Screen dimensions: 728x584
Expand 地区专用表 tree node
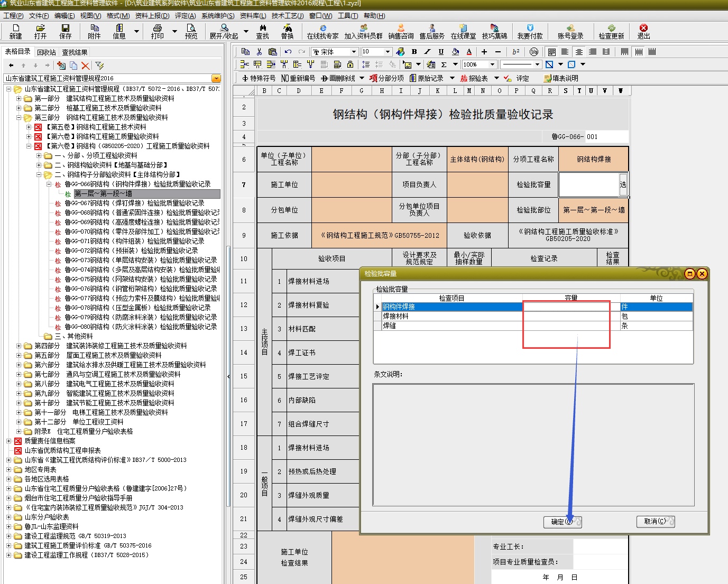pos(9,469)
